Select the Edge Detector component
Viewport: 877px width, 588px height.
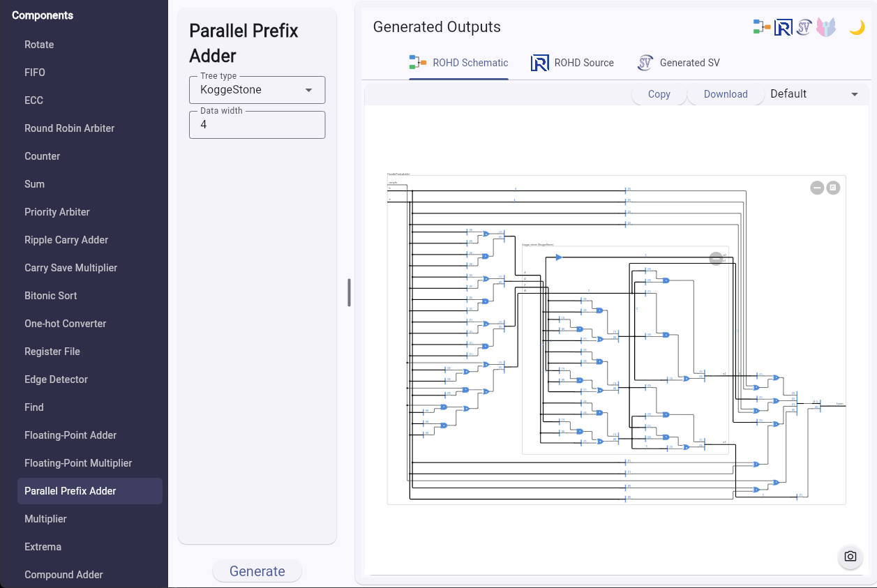coord(90,379)
